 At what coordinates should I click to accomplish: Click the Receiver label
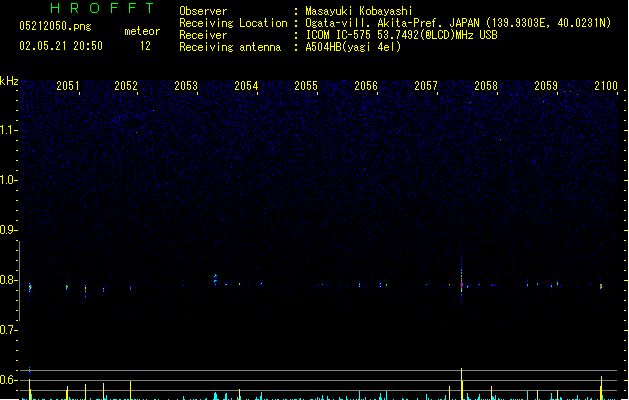click(x=203, y=35)
